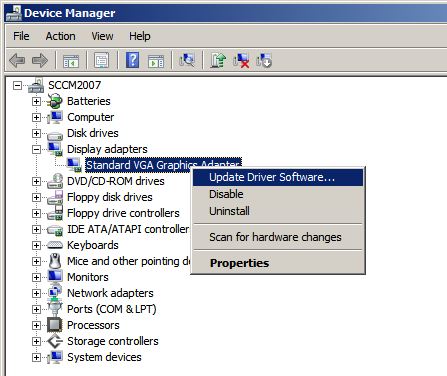Click the Back arrow toolbar icon
This screenshot has height=376, width=447.
click(x=17, y=61)
